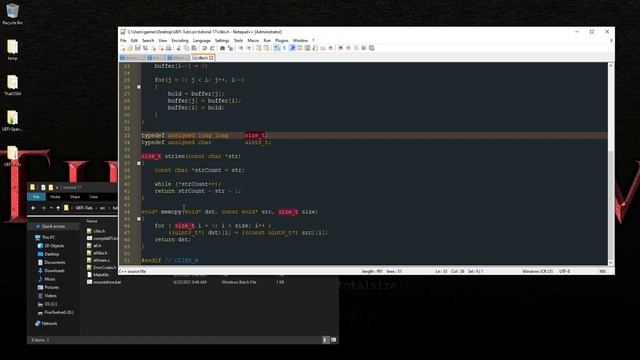Switch Explorer to large icons view button
The height and width of the screenshot is (360, 640).
point(333,340)
